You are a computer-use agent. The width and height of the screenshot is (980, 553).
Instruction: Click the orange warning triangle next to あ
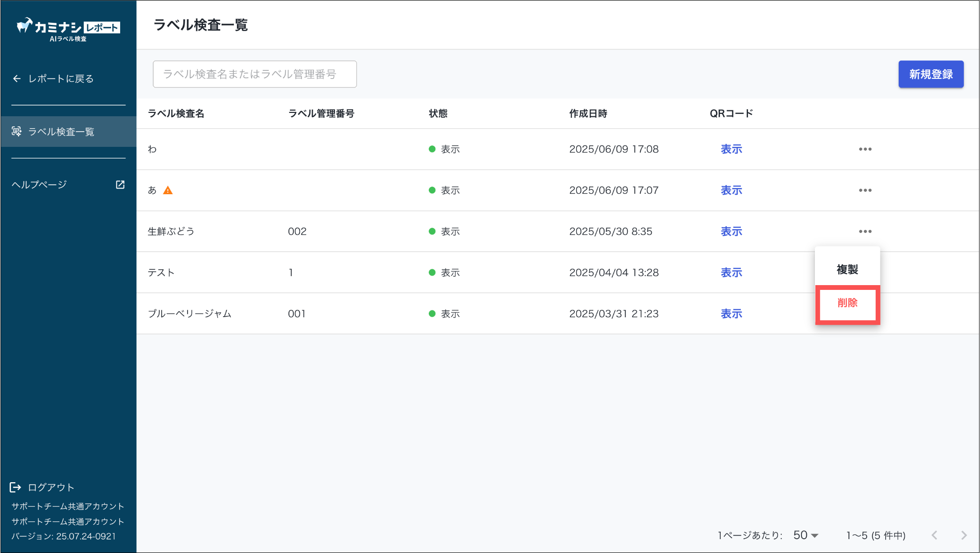[167, 190]
